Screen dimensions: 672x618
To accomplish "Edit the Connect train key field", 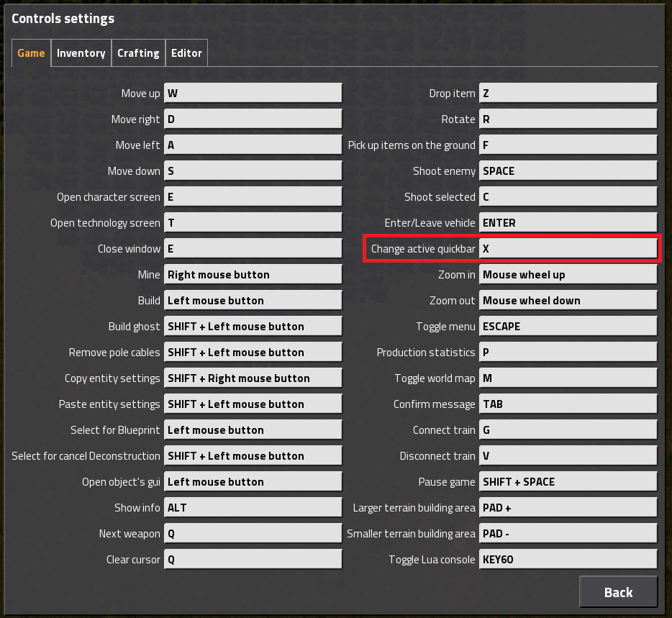I will [568, 430].
